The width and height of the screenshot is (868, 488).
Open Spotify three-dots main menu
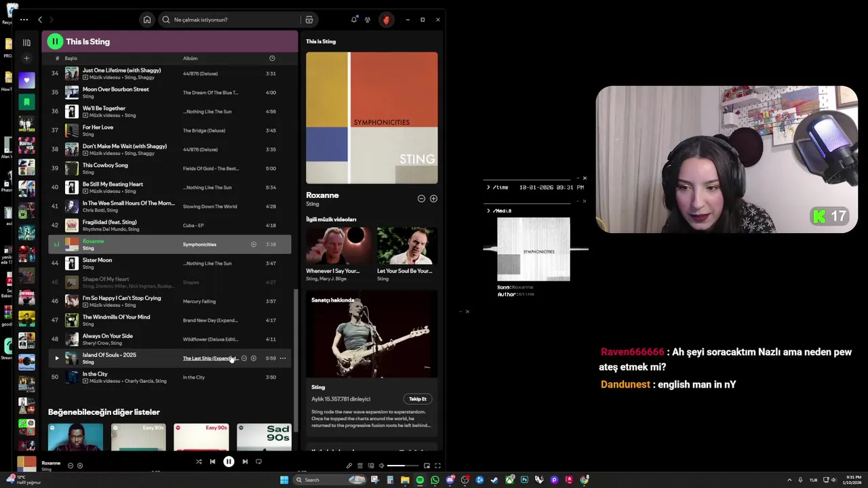(24, 20)
